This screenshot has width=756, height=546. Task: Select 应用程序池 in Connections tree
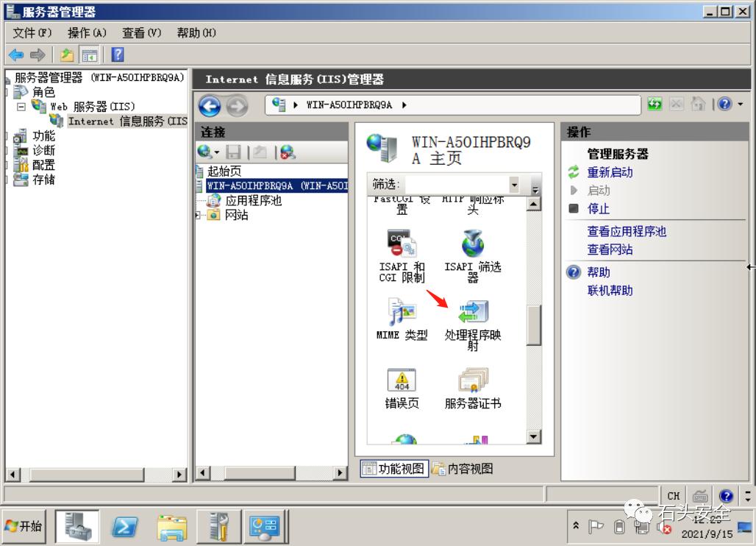(x=253, y=201)
